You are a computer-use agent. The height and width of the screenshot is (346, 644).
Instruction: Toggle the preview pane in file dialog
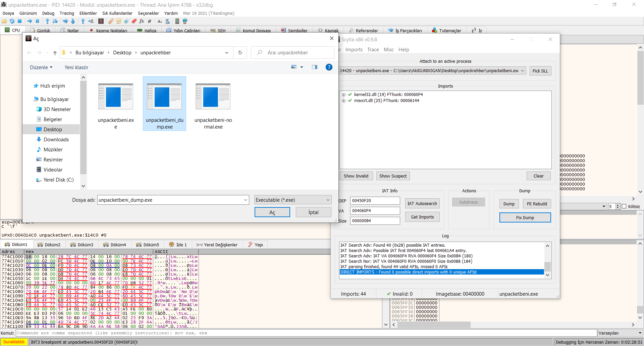314,67
